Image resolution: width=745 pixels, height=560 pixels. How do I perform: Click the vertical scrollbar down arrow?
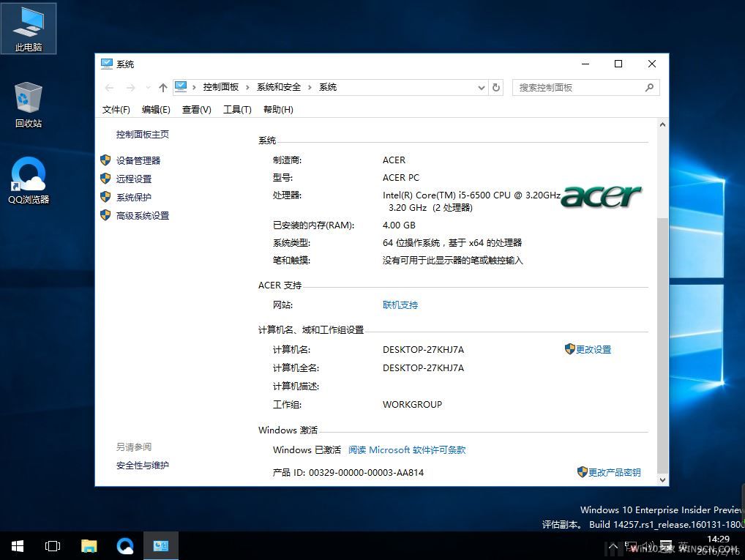click(663, 480)
